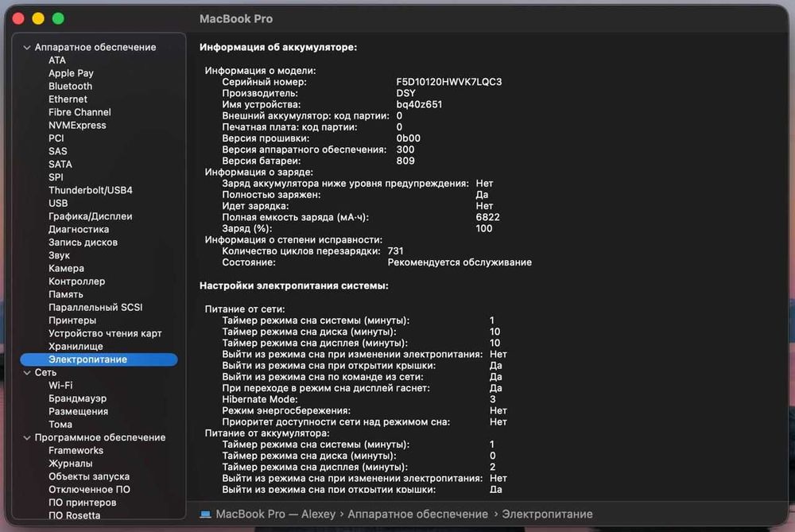This screenshot has height=532, width=795.
Task: Select Параллельный SCSI item
Action: (x=96, y=307)
